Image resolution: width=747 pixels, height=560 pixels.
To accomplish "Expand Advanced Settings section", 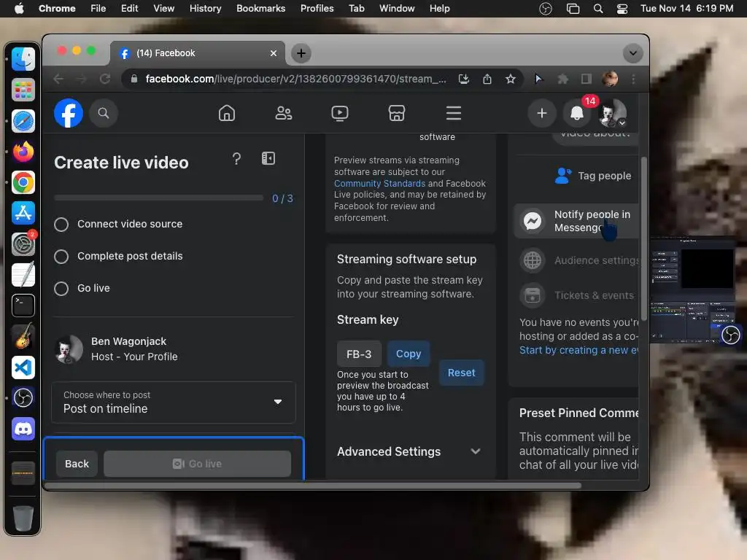I will coord(409,451).
